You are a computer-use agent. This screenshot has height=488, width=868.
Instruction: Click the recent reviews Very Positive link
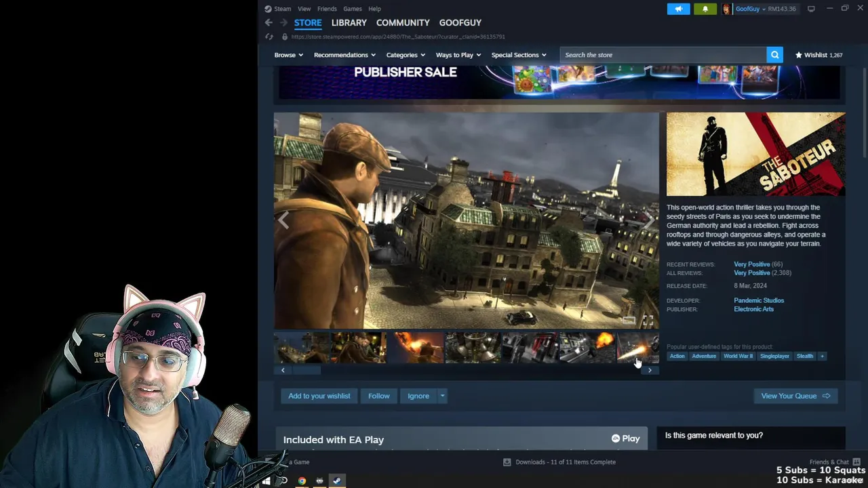(752, 264)
